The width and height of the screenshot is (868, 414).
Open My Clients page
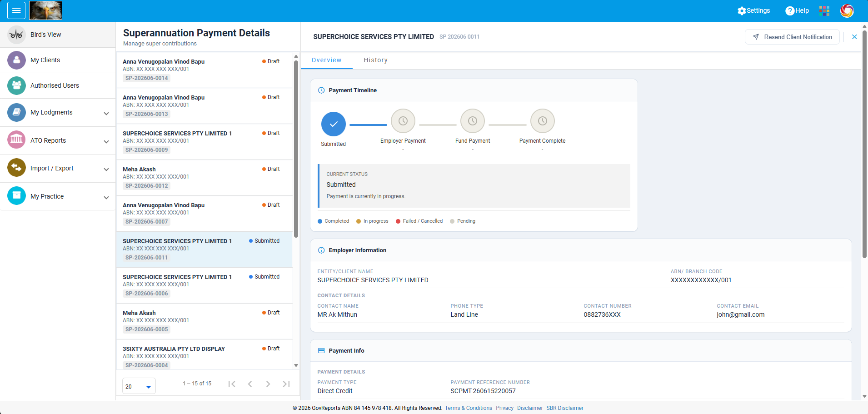tap(58, 60)
